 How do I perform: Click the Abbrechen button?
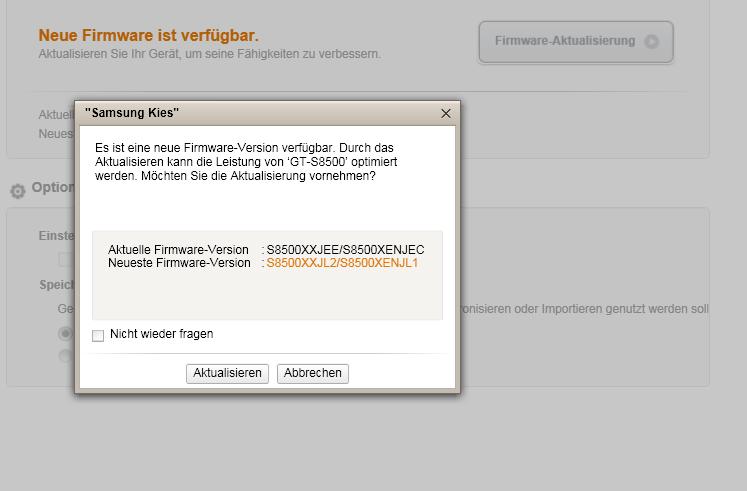click(313, 373)
